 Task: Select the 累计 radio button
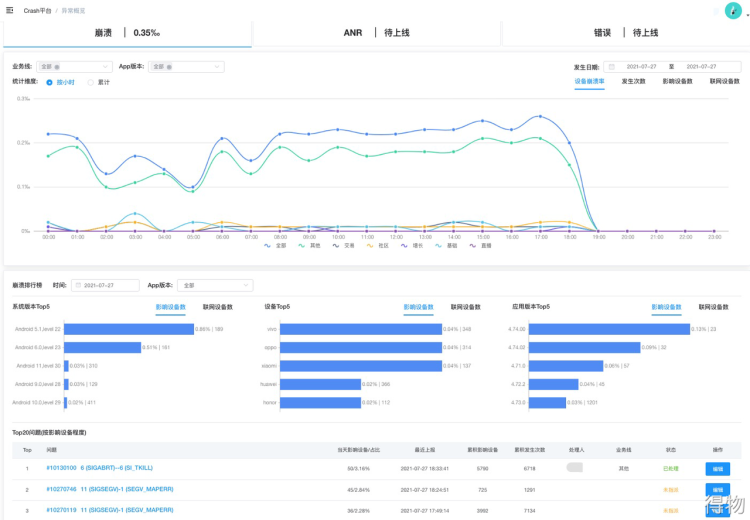click(x=91, y=82)
